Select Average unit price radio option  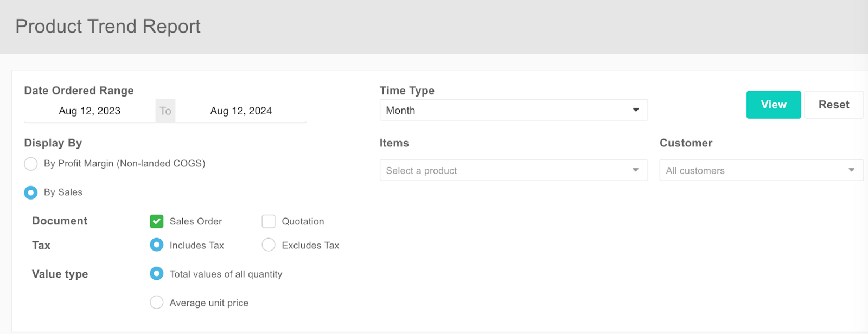pos(157,303)
